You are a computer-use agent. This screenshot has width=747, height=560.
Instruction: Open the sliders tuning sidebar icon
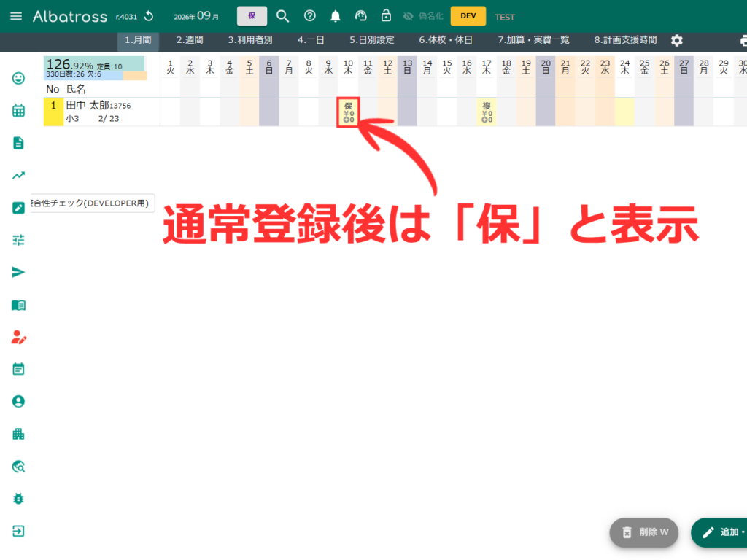tap(18, 240)
